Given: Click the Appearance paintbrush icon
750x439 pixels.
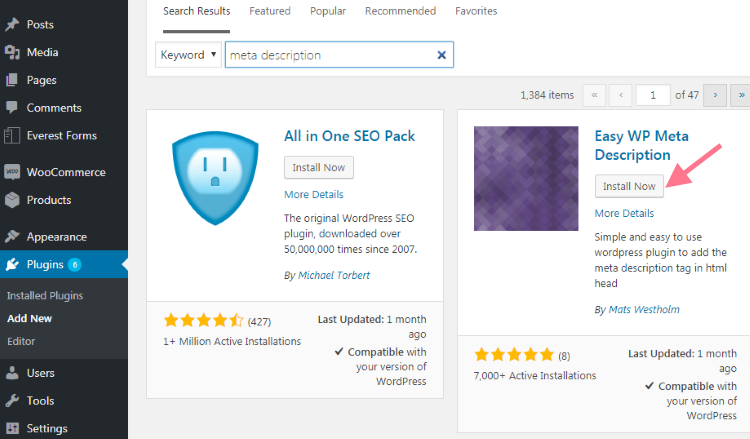Looking at the screenshot, I should tap(12, 236).
